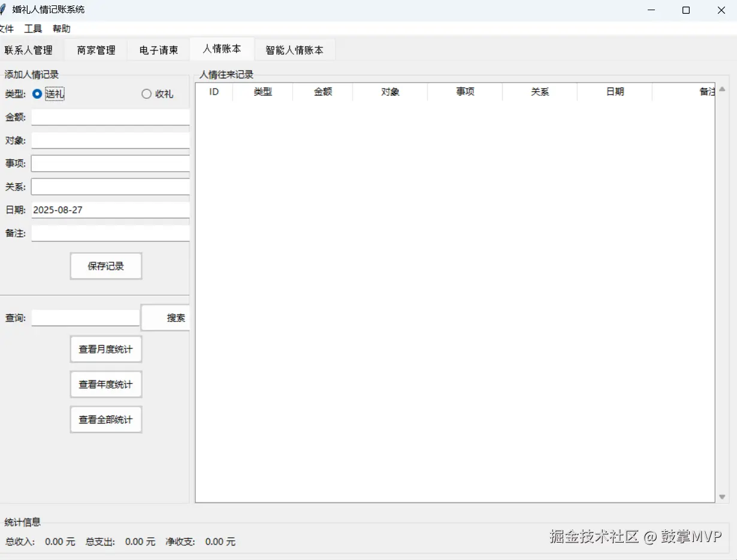Click the feather app icon in title bar
The image size is (737, 560).
click(3, 10)
